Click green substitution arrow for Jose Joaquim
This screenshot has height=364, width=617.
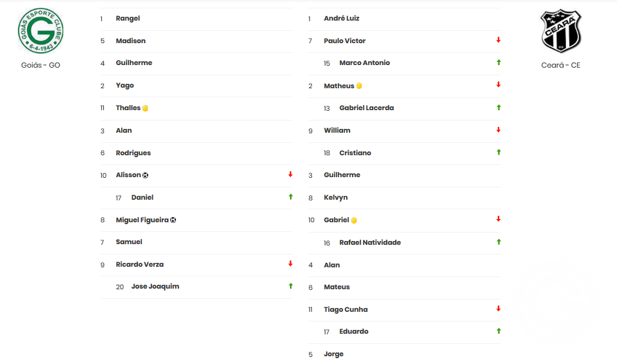coord(290,286)
